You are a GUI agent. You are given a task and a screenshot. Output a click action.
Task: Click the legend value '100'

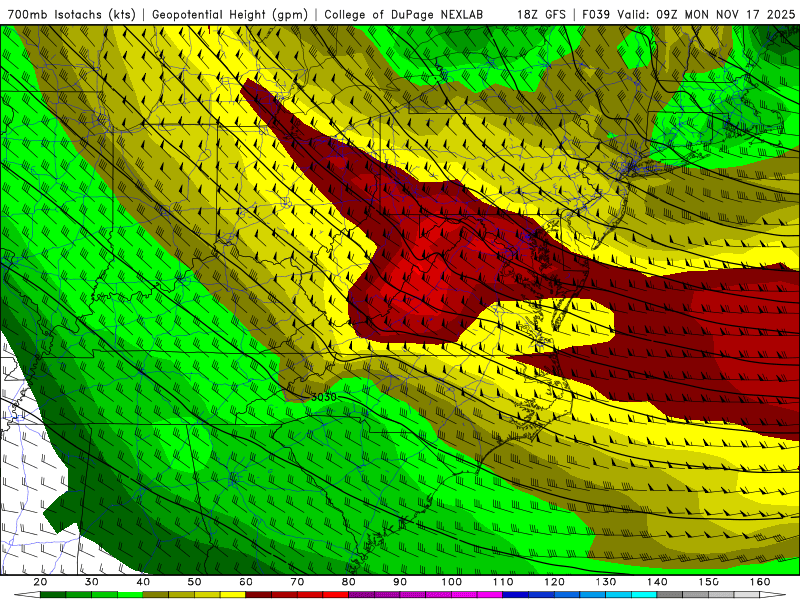[452, 582]
